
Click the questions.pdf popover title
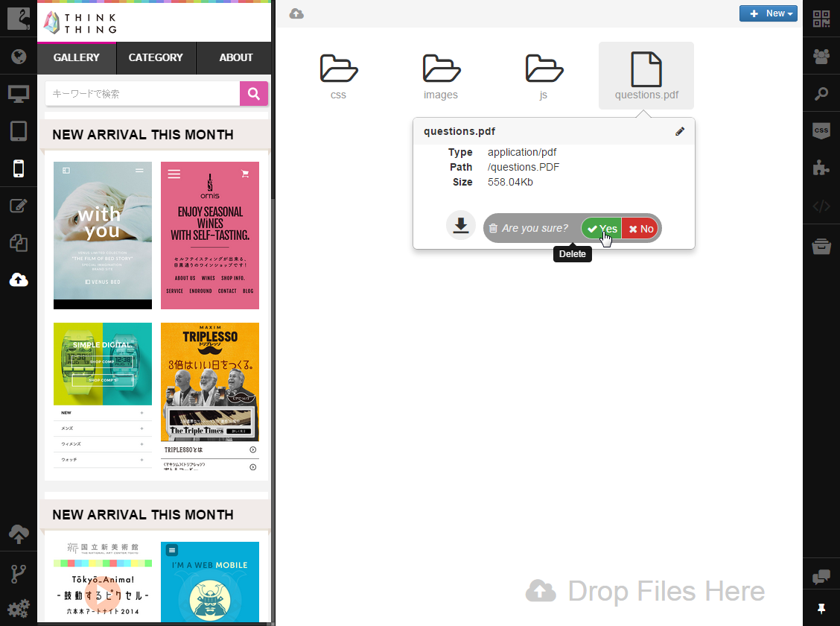click(x=459, y=131)
